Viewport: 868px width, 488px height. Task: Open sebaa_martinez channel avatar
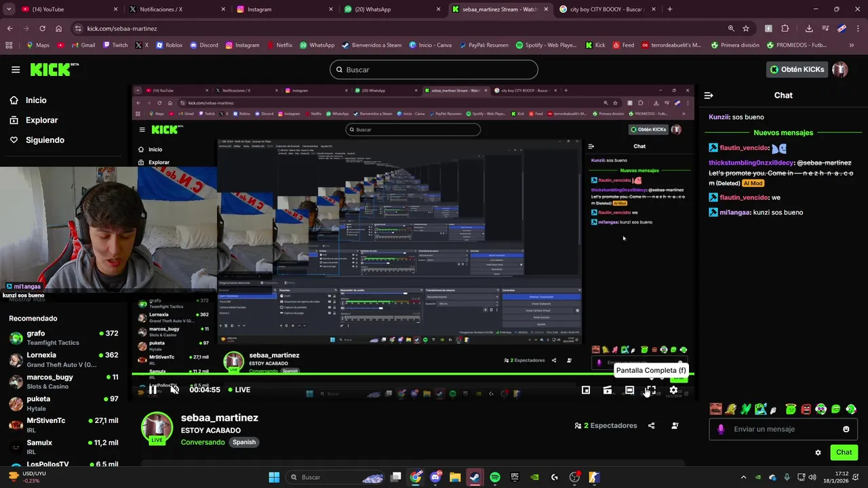(157, 428)
